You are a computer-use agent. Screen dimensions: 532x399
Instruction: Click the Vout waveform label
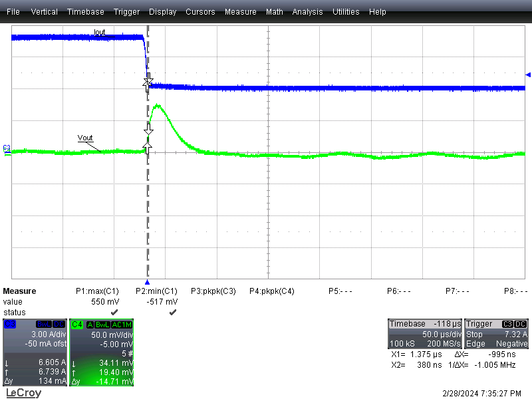pyautogui.click(x=85, y=138)
